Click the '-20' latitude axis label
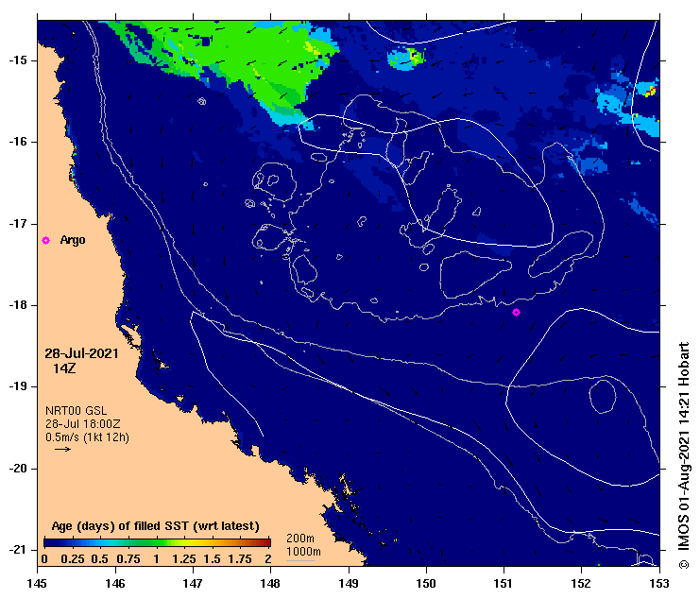This screenshot has width=700, height=599. point(18,469)
